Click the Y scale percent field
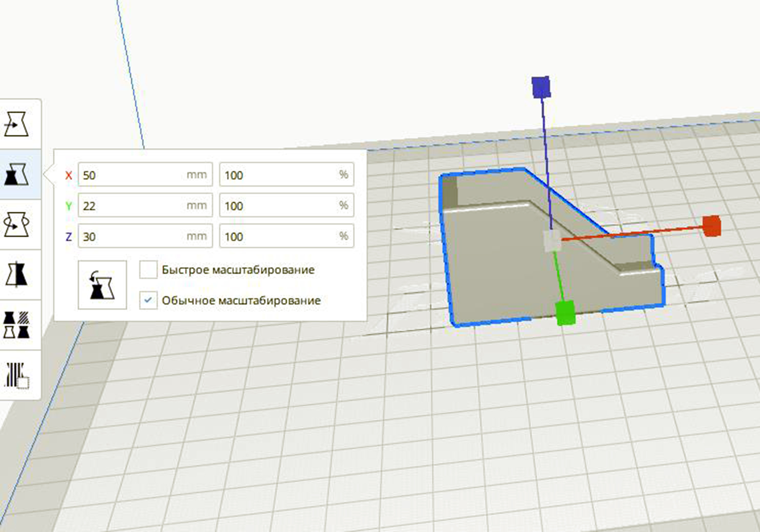 [287, 205]
